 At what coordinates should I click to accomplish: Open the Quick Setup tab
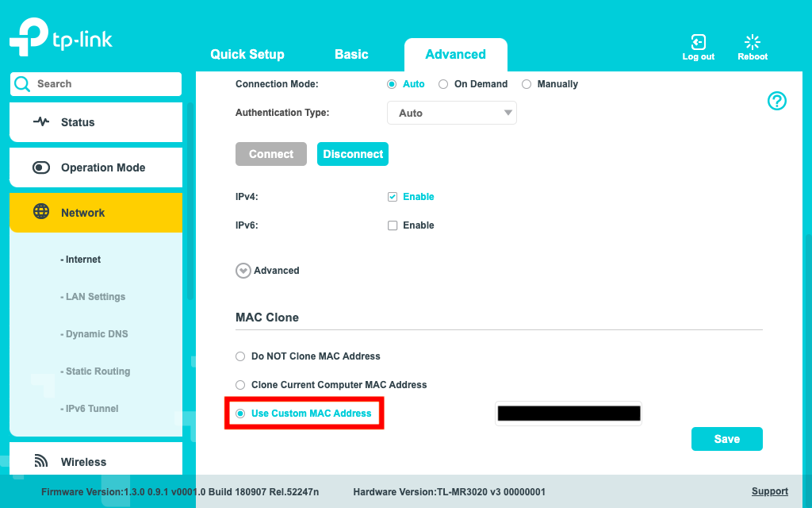pyautogui.click(x=247, y=55)
